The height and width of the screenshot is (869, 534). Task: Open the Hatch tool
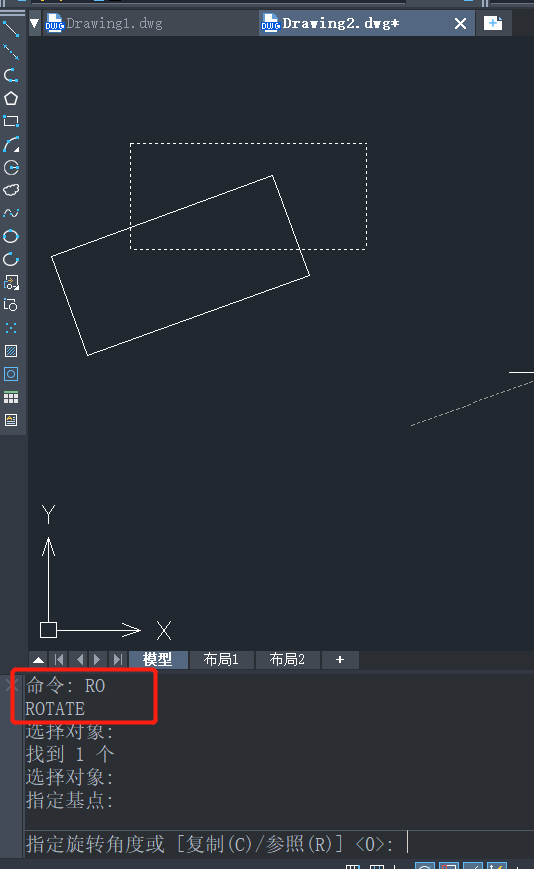click(11, 351)
